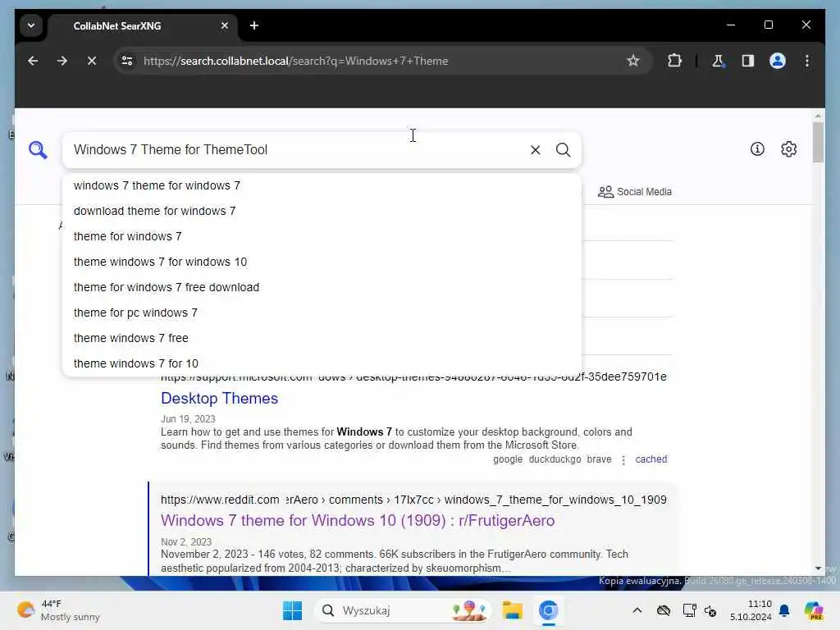Bookmark this page with the star

click(x=633, y=61)
